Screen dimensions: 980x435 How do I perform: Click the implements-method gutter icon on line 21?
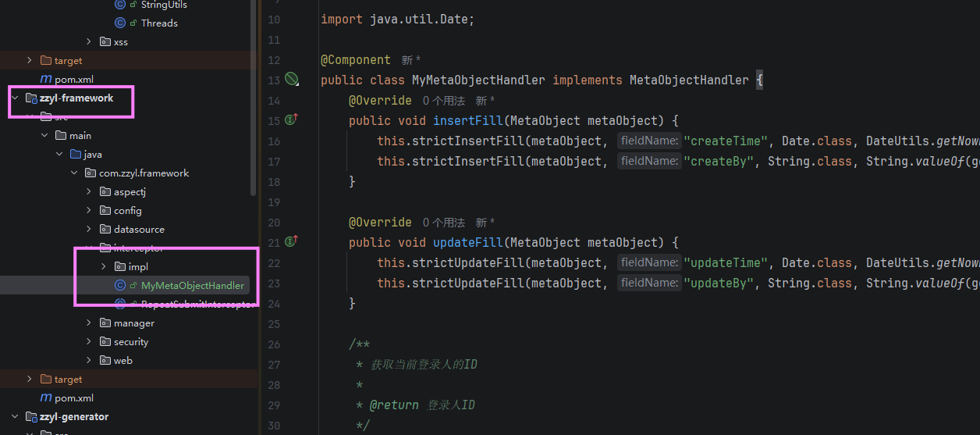[x=292, y=241]
